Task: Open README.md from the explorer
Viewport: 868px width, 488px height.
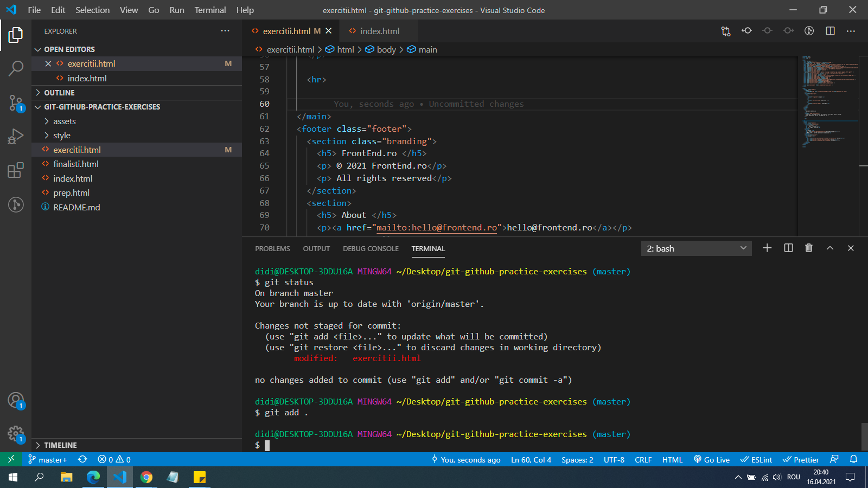Action: pyautogui.click(x=76, y=207)
